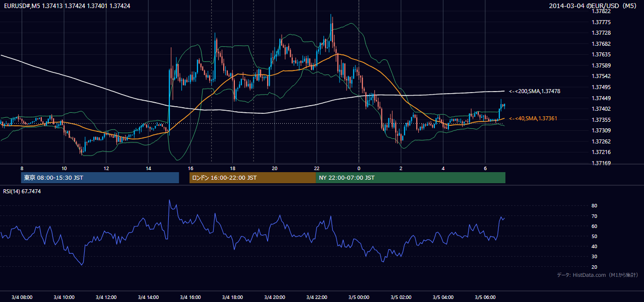Screen dimensions: 644x302
Task: Click the EURUSD#,M5 chart title text
Action: [x=67, y=6]
